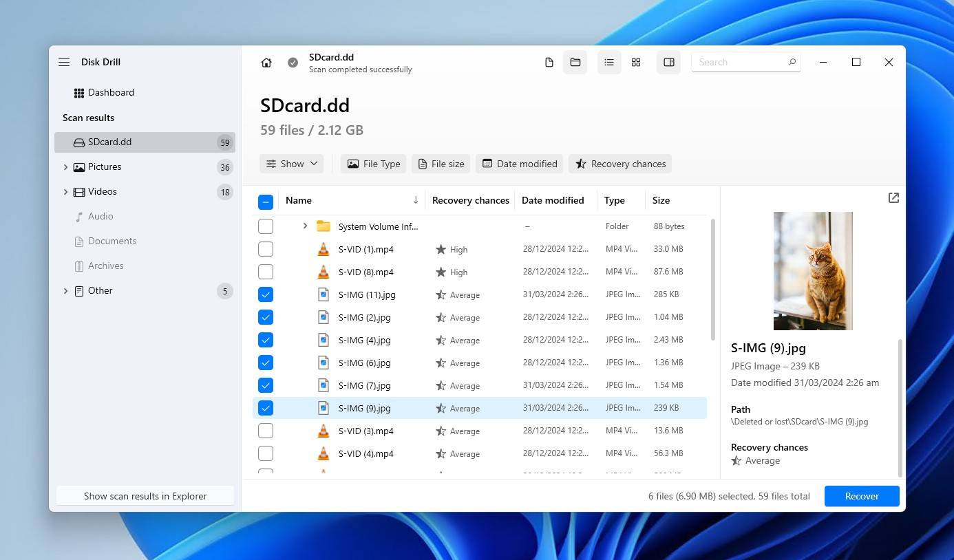This screenshot has width=954, height=560.
Task: Click star icon for S-VID (1).mp4 recovery chance
Action: [x=441, y=249]
